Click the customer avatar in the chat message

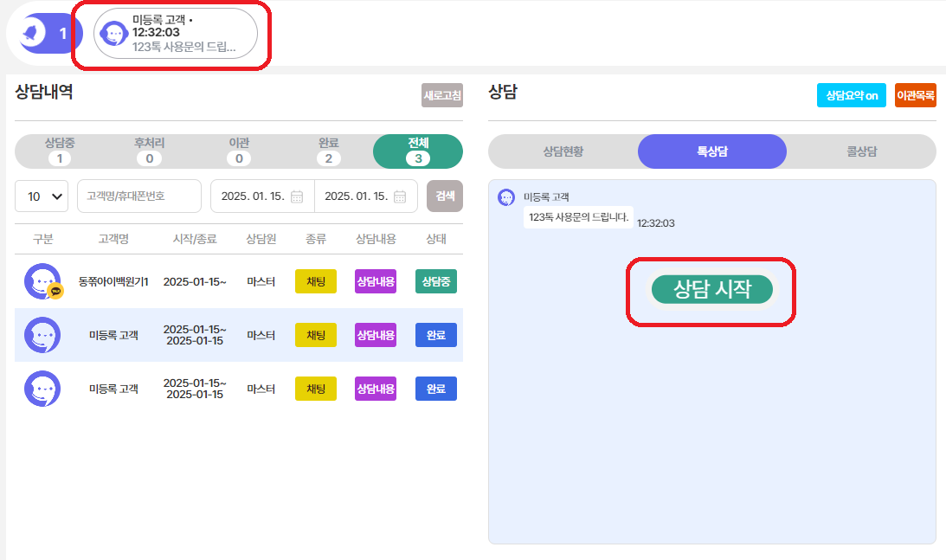505,197
